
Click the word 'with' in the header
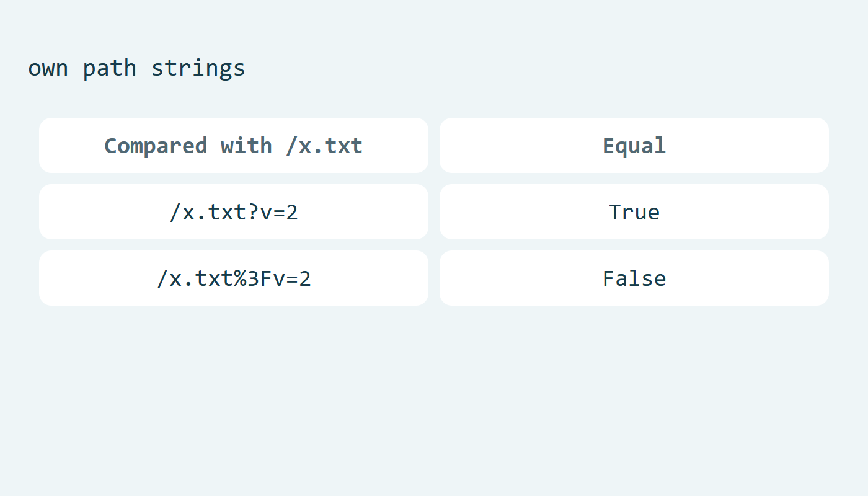click(246, 146)
